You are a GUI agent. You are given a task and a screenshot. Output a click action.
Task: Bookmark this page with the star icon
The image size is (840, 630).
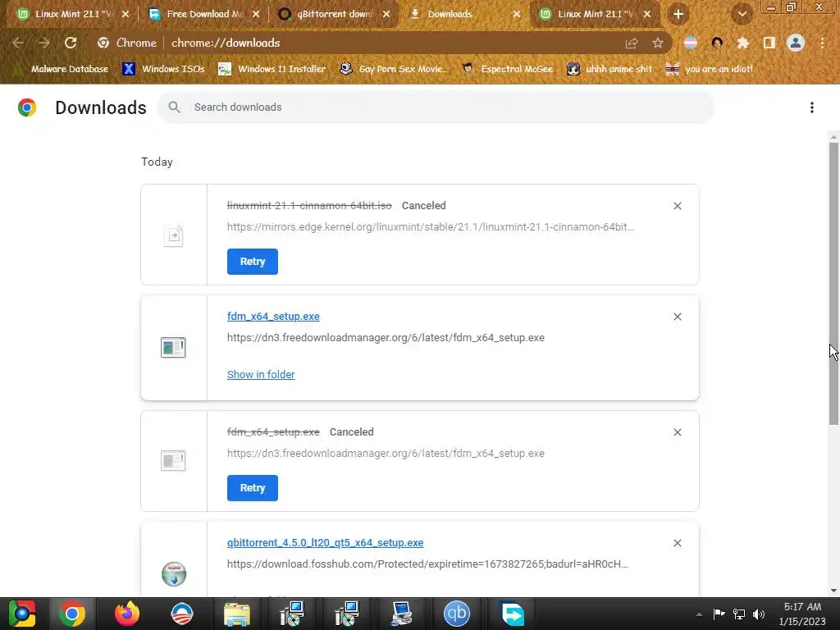(657, 43)
